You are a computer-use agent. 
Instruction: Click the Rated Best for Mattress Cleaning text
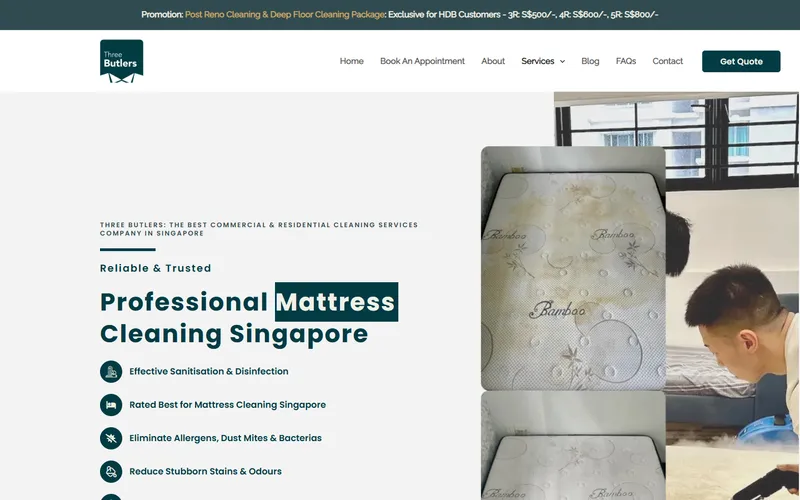pyautogui.click(x=228, y=405)
